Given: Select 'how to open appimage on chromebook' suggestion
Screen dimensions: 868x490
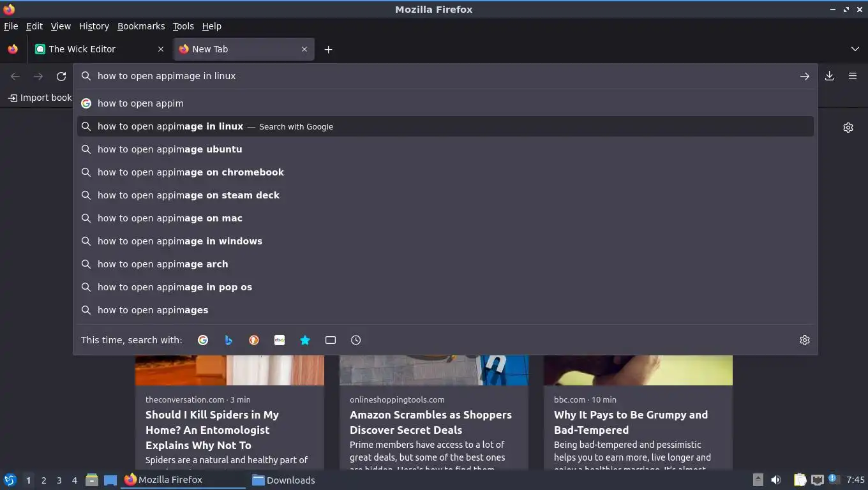Looking at the screenshot, I should pos(445,172).
